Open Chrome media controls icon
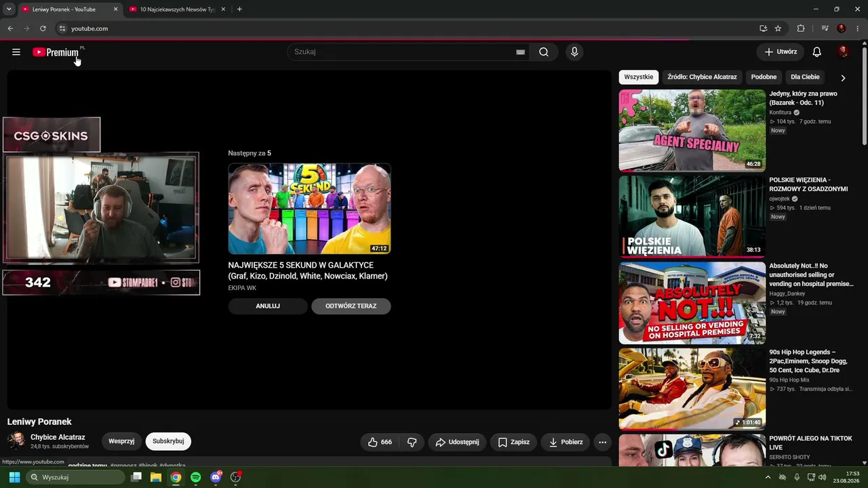Screen dimensions: 868x488 825,28
